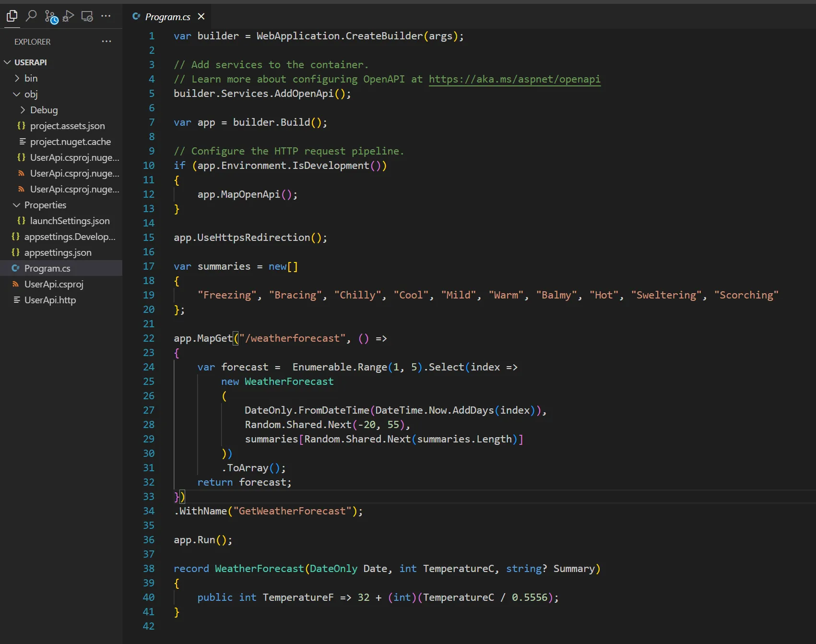Open the Explorer Views and More Actions menu
The width and height of the screenshot is (816, 644).
point(106,41)
